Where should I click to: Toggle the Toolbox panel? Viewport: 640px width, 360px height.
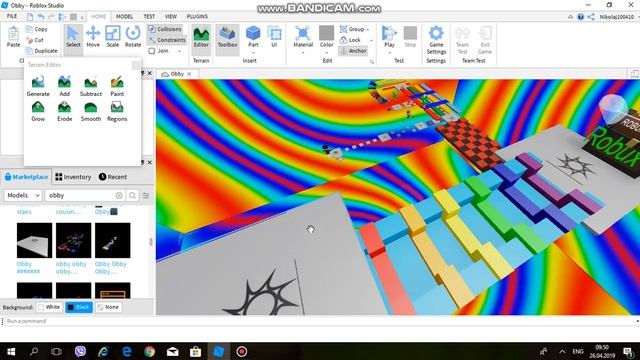tap(227, 38)
